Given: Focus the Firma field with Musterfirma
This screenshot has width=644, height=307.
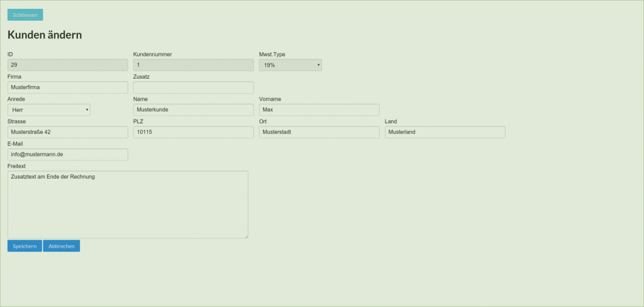Looking at the screenshot, I should point(67,87).
